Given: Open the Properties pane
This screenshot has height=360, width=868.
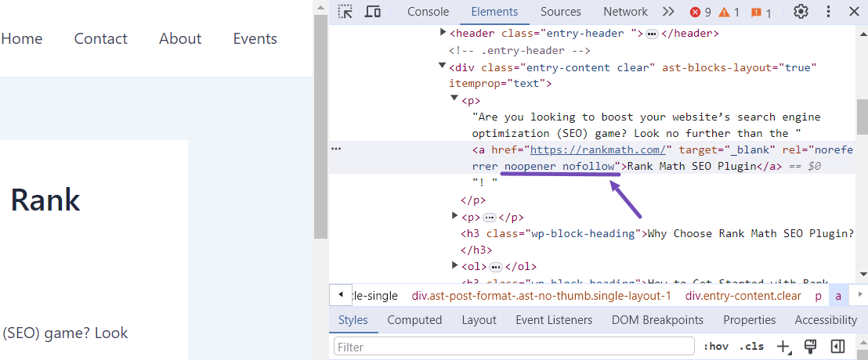Looking at the screenshot, I should coord(750,319).
